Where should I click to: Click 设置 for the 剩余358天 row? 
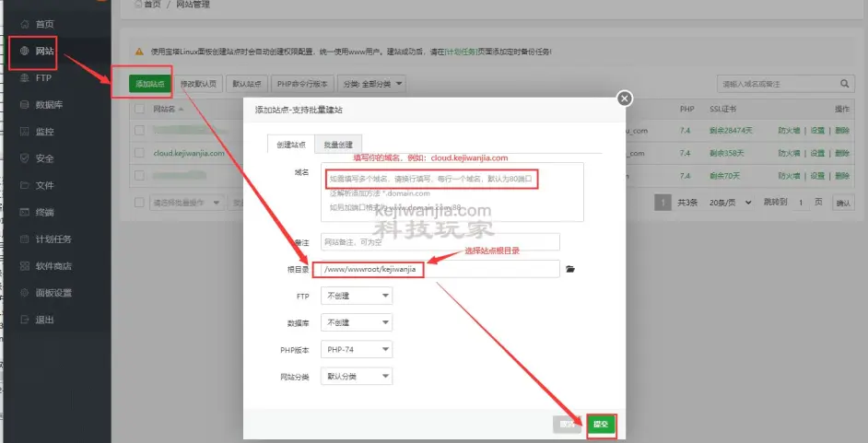click(817, 153)
